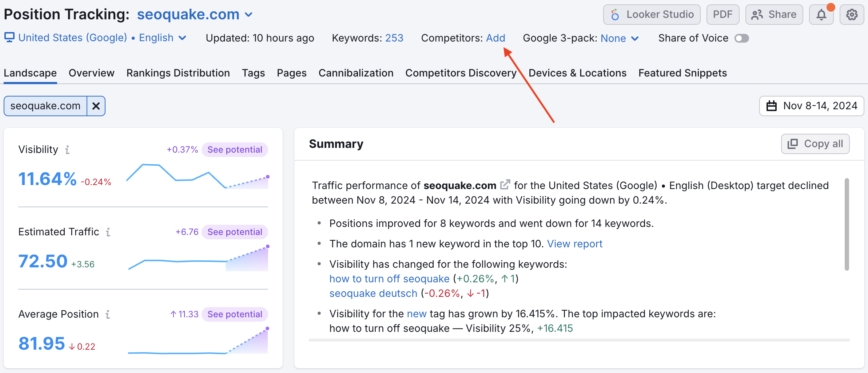Click the 72.50 estimated traffic value
868x373 pixels.
tap(43, 262)
